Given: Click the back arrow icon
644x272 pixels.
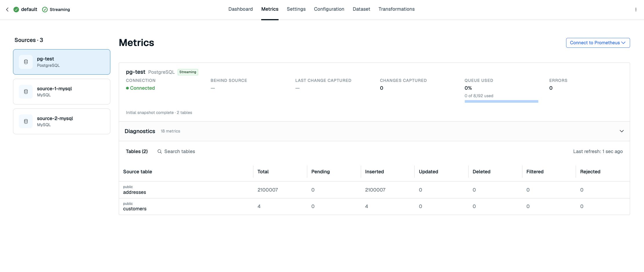Looking at the screenshot, I should (x=7, y=10).
